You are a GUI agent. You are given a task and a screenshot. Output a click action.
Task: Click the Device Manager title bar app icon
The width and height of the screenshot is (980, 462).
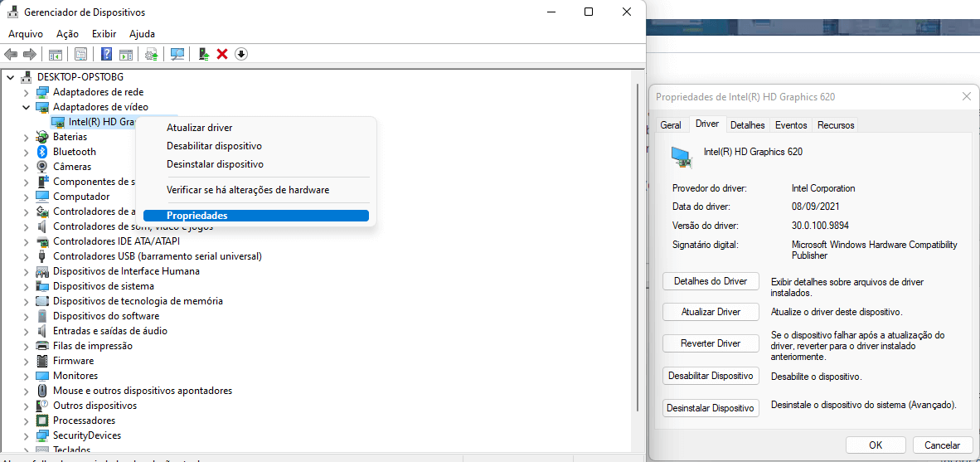click(13, 12)
